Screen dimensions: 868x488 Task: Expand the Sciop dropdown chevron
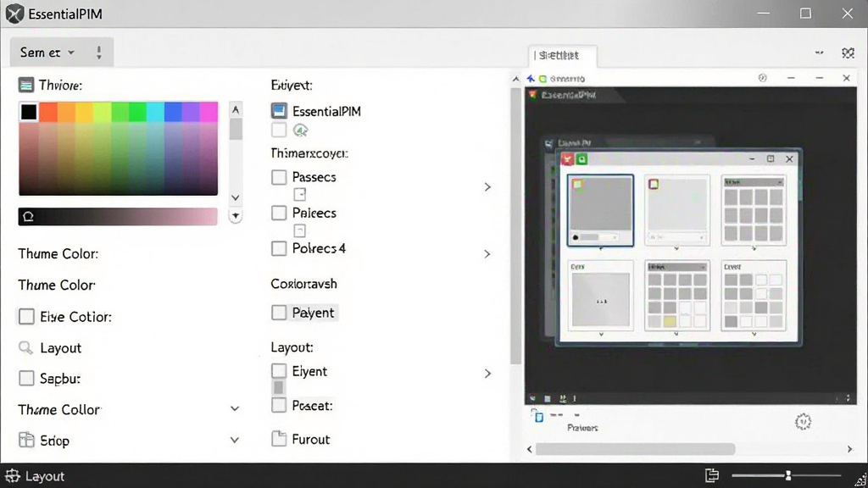235,441
